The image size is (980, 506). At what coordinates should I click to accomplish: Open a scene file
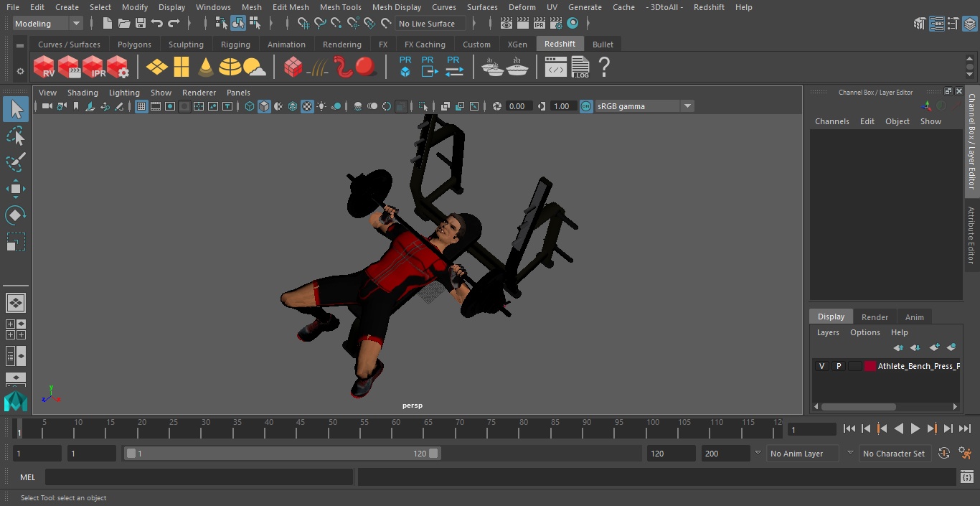pos(123,24)
